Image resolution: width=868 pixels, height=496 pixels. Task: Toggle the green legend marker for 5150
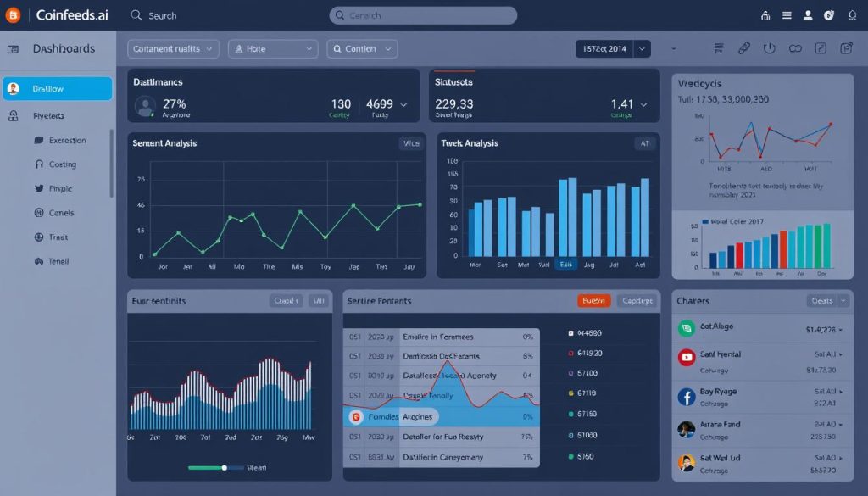point(570,457)
